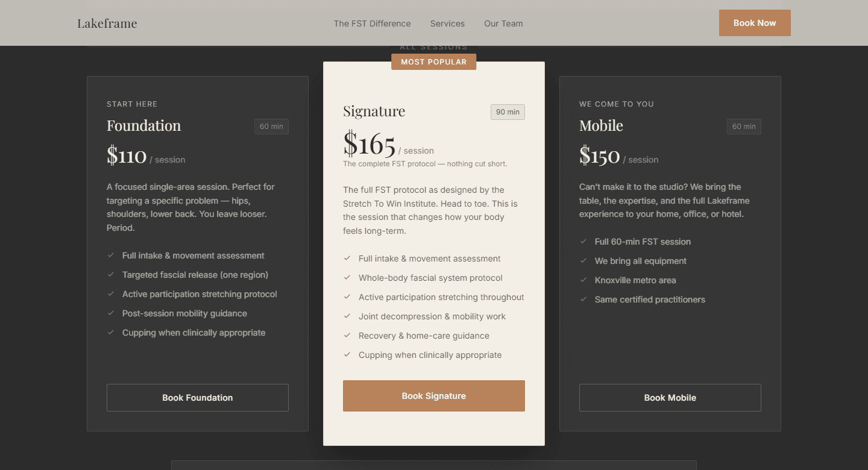Click the checkmark beside Whole-body fascial system protocol
The image size is (868, 470).
coord(347,278)
